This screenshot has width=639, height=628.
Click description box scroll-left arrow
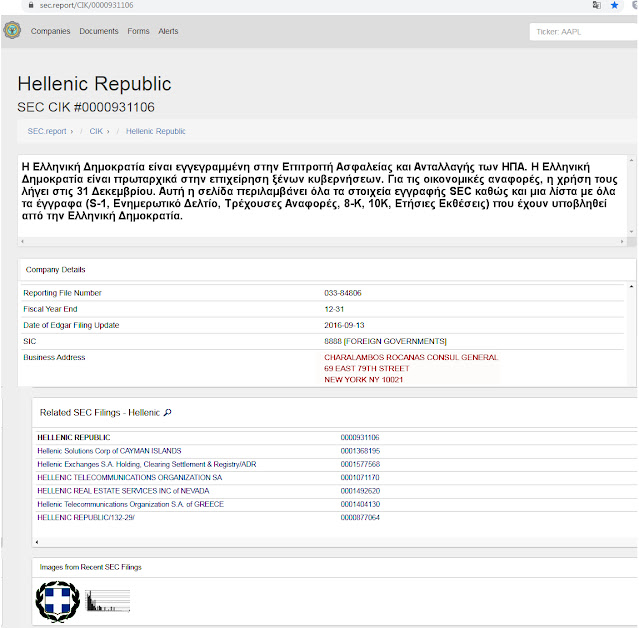tap(22, 242)
